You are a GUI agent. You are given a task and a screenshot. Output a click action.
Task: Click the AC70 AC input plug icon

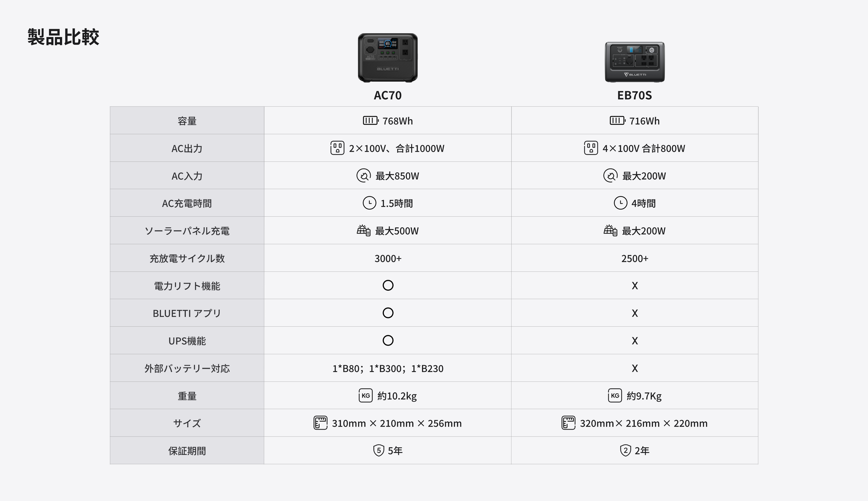(x=363, y=175)
